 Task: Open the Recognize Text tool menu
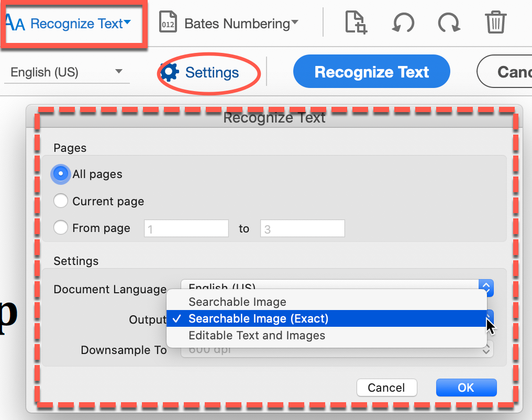coord(73,23)
